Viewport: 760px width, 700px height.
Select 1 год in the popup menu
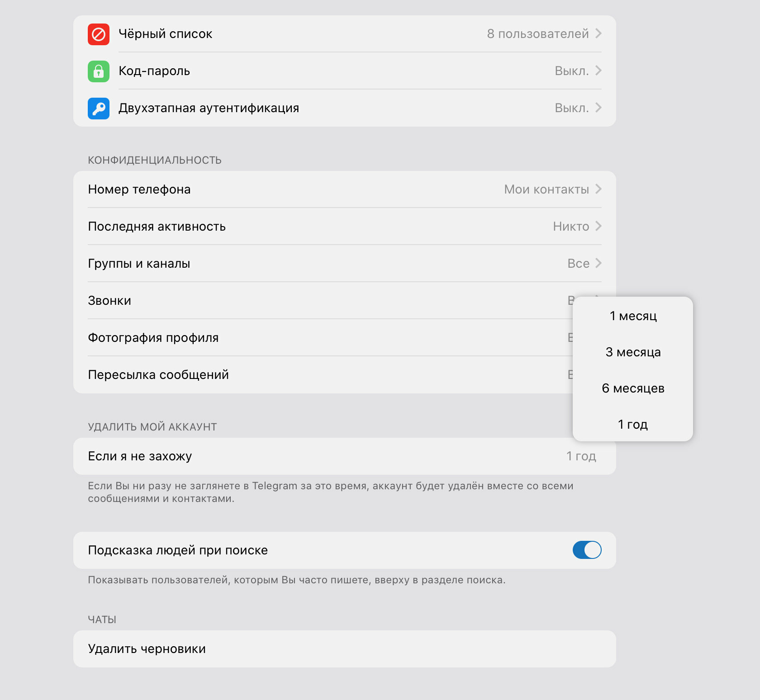633,424
